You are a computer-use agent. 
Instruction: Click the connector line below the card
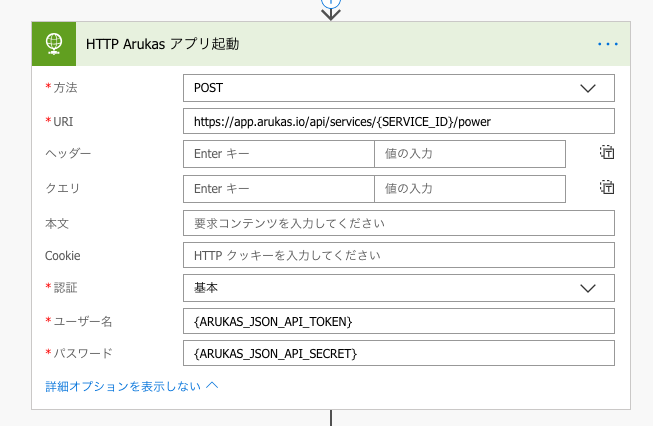click(x=331, y=417)
